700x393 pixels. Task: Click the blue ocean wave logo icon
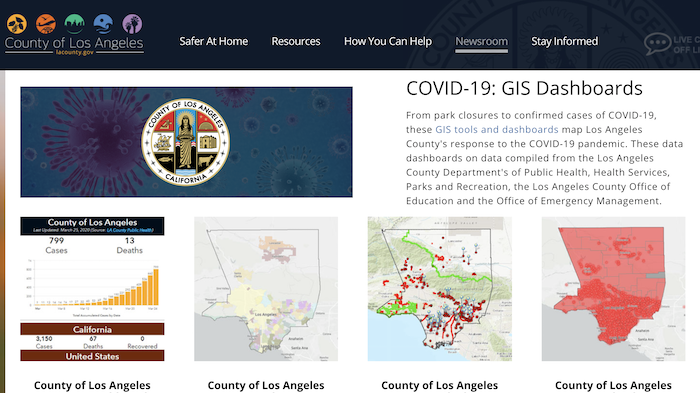tap(104, 24)
